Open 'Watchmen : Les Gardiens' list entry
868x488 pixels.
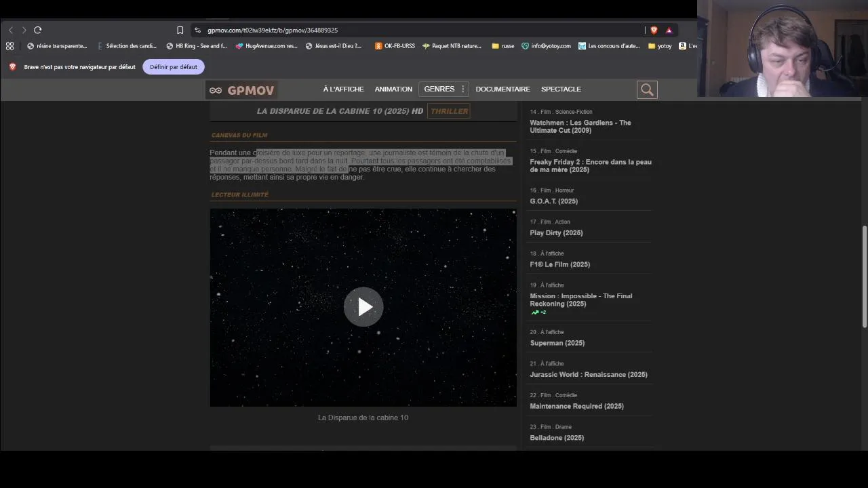coord(580,127)
